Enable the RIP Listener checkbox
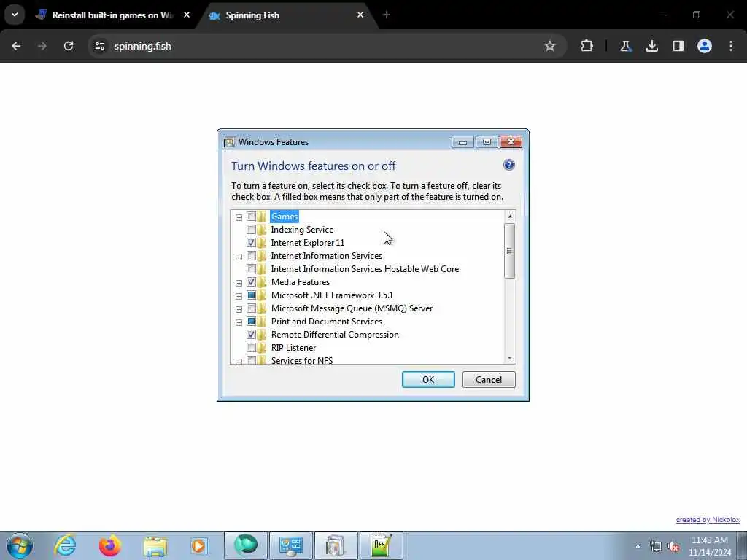This screenshot has width=747, height=560. coord(251,348)
